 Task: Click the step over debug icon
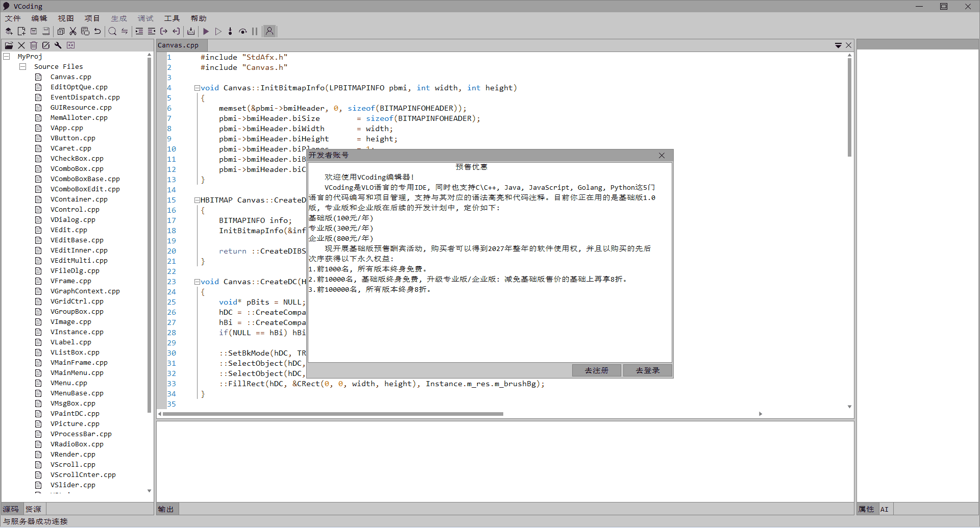click(243, 31)
